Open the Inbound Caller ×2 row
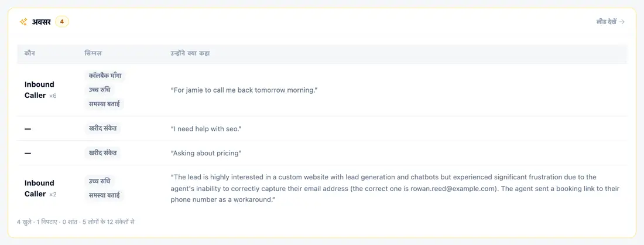The width and height of the screenshot is (644, 245). point(322,188)
